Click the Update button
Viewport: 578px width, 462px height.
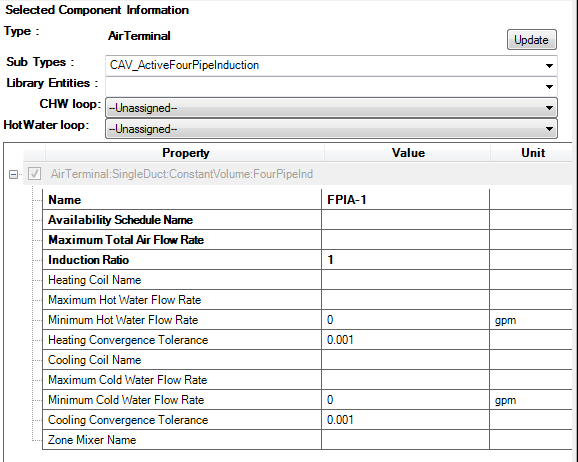tap(532, 39)
